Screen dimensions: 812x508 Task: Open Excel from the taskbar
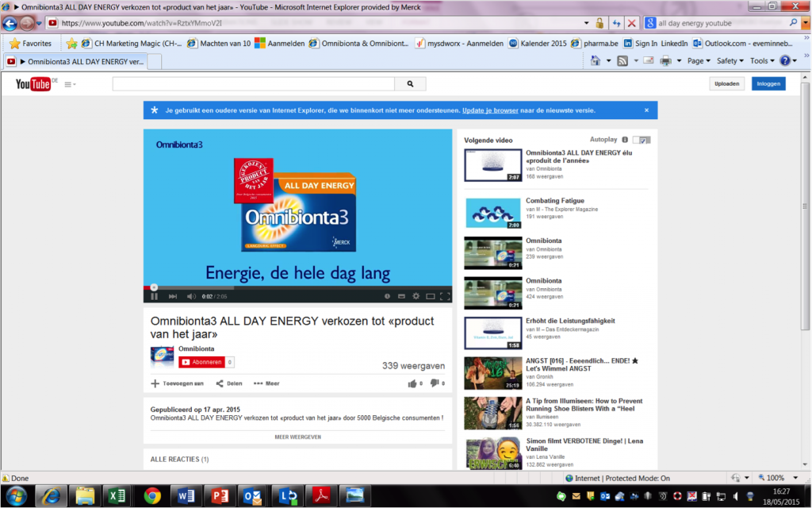point(117,496)
